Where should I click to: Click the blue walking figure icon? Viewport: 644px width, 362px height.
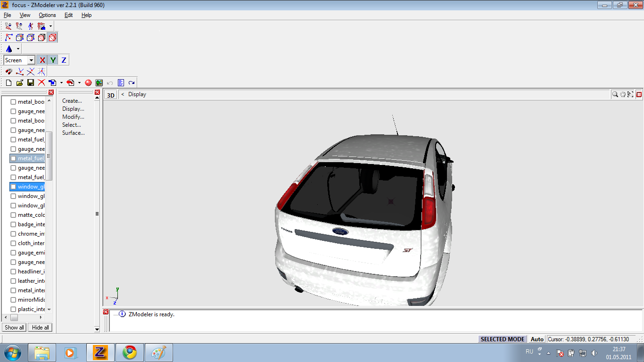point(30,26)
